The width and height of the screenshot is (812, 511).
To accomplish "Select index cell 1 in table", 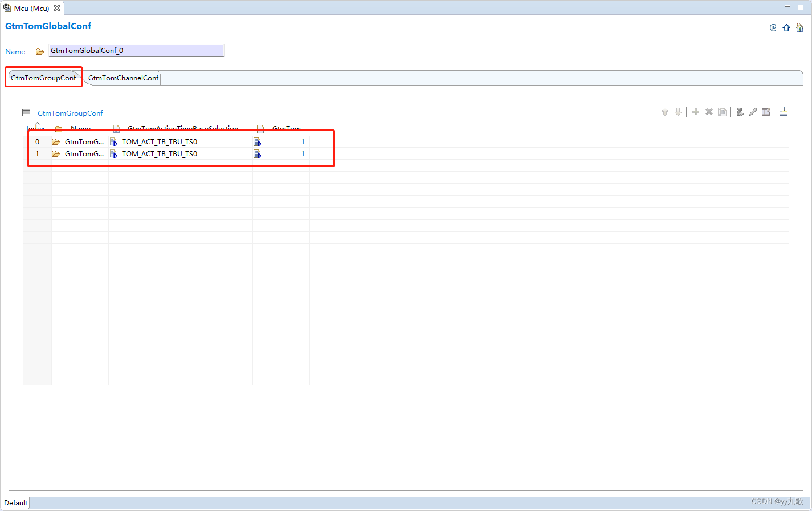I will click(x=38, y=154).
